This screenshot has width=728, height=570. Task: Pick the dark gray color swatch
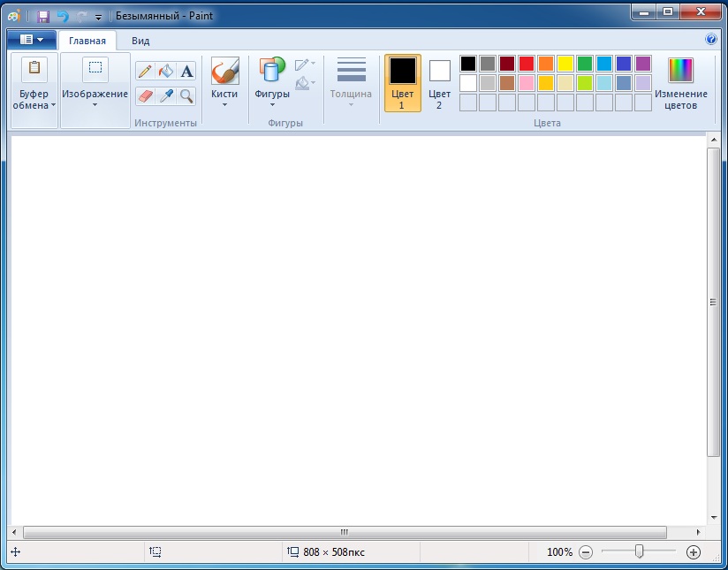click(x=488, y=64)
